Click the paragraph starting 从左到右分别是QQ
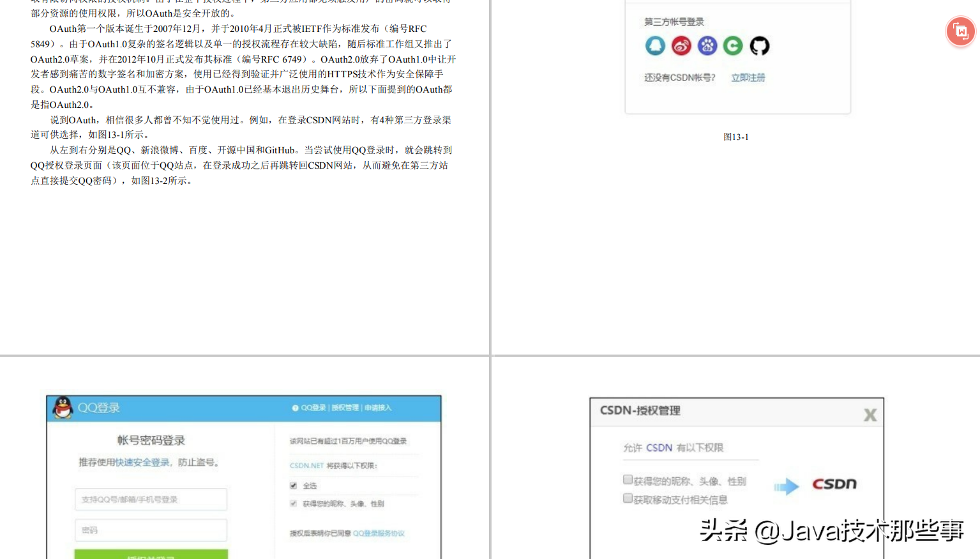The image size is (980, 559). (241, 165)
